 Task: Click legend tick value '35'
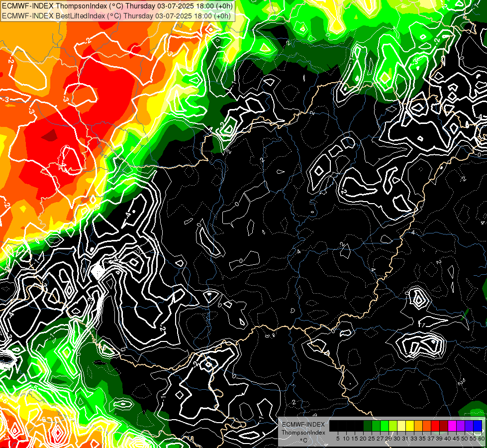click(422, 439)
